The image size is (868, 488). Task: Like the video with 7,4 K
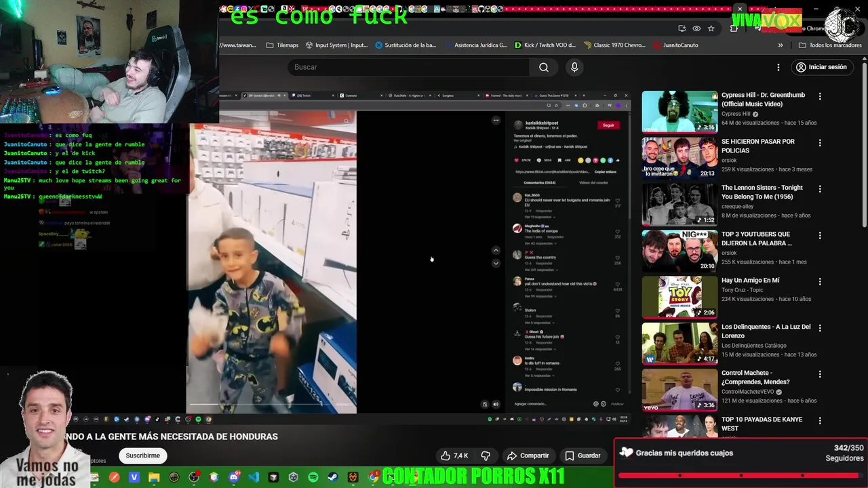point(454,455)
